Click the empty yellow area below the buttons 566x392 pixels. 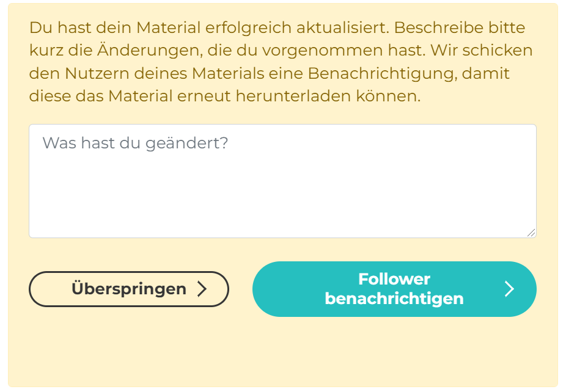click(x=282, y=353)
